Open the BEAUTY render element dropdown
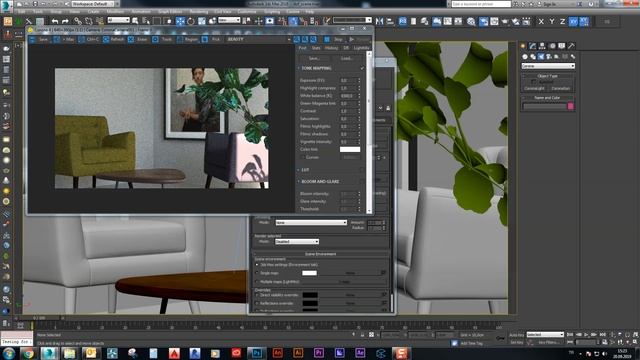The width and height of the screenshot is (640, 360). click(x=258, y=39)
